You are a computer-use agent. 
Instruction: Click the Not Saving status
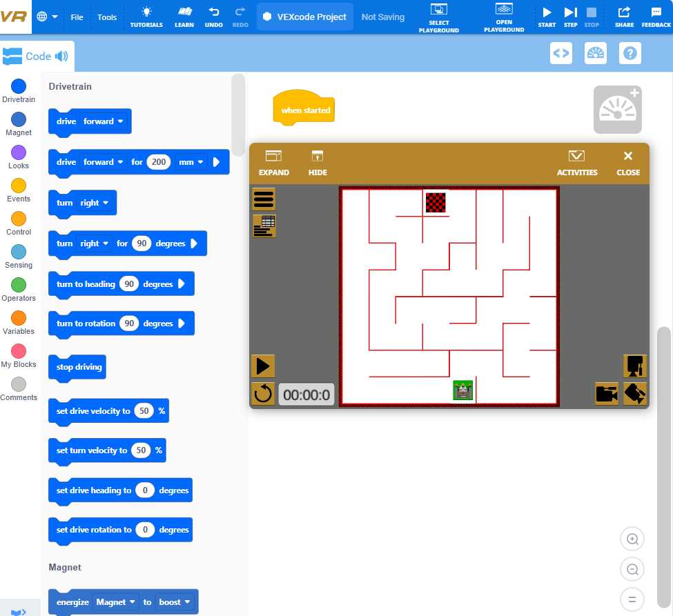tap(383, 17)
